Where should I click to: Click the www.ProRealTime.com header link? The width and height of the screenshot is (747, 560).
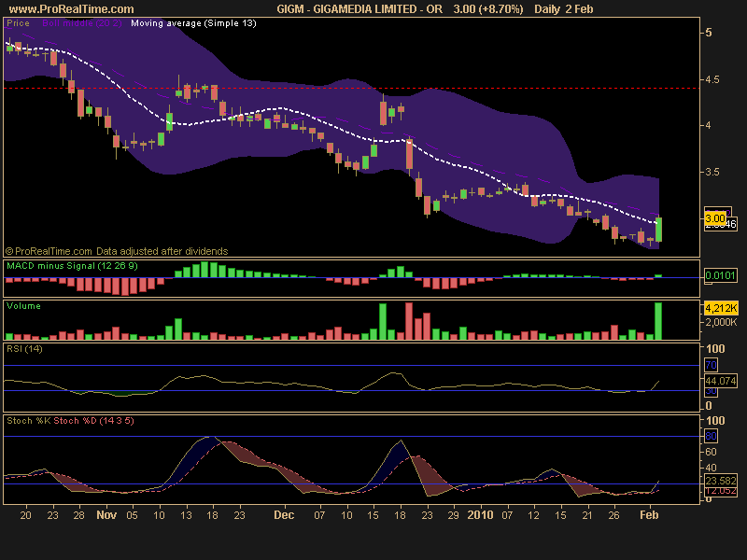(72, 9)
